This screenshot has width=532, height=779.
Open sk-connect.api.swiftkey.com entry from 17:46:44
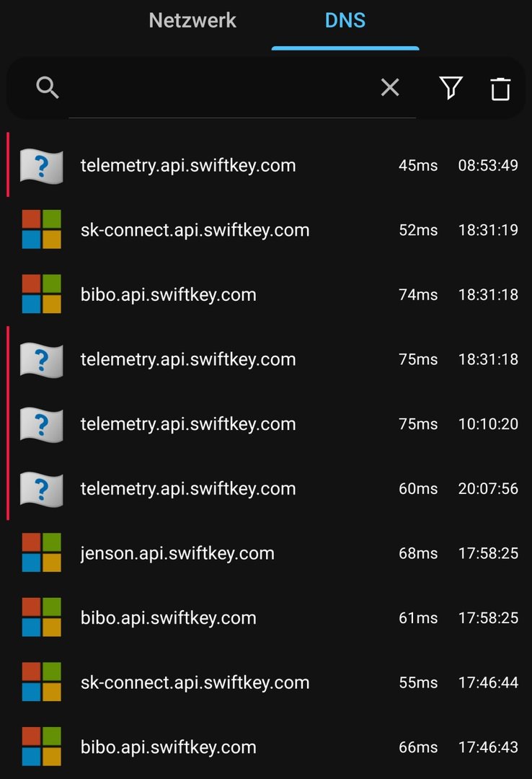pos(195,682)
